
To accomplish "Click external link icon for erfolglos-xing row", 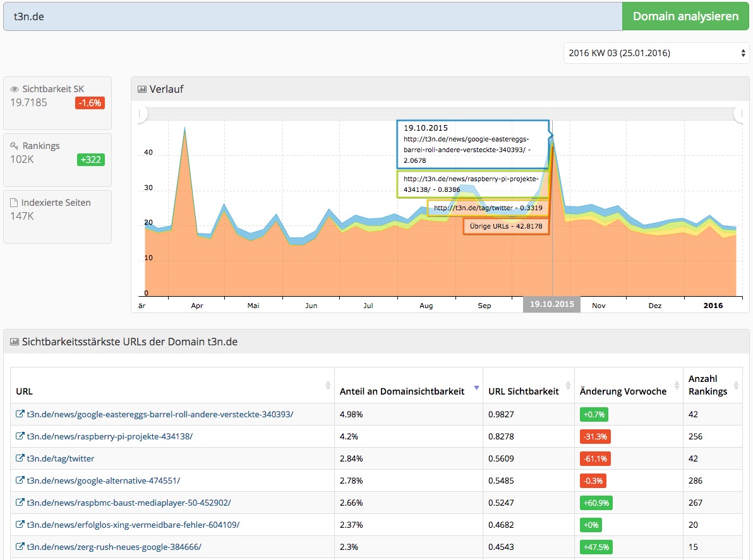I will [20, 524].
